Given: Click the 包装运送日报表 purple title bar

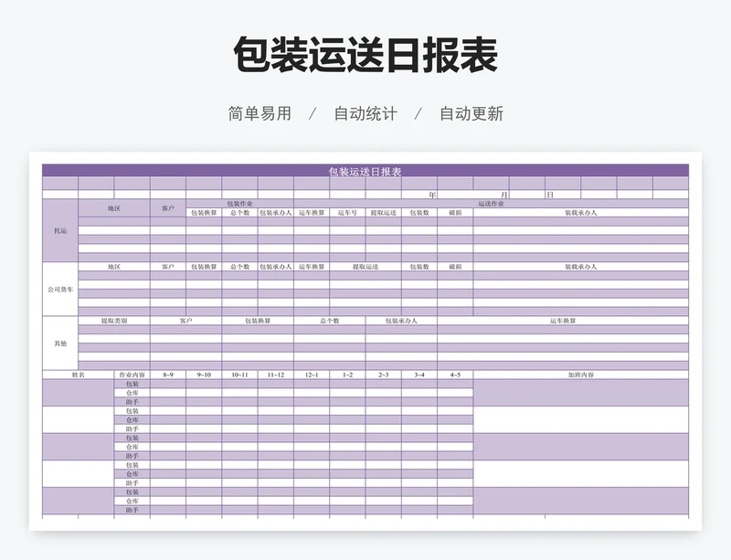Looking at the screenshot, I should pos(365,171).
